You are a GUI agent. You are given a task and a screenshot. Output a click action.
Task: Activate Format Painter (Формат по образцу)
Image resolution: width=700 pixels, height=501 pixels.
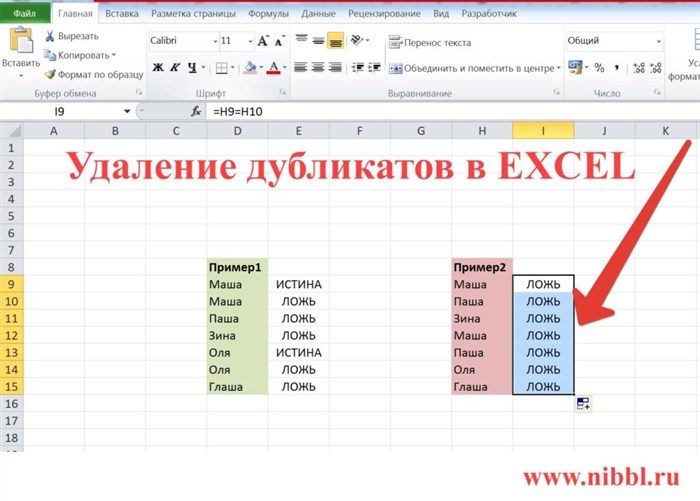pyautogui.click(x=94, y=75)
